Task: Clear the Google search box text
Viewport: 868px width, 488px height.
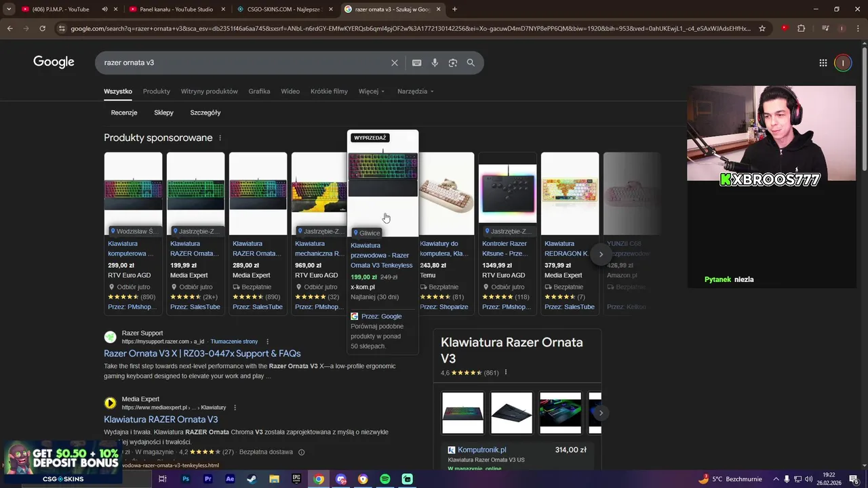Action: pyautogui.click(x=395, y=62)
